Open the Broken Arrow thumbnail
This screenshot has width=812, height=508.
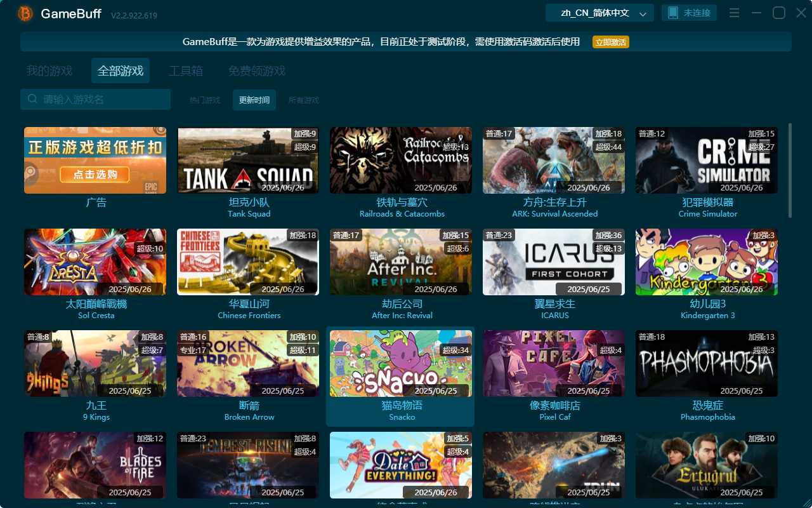(x=248, y=363)
